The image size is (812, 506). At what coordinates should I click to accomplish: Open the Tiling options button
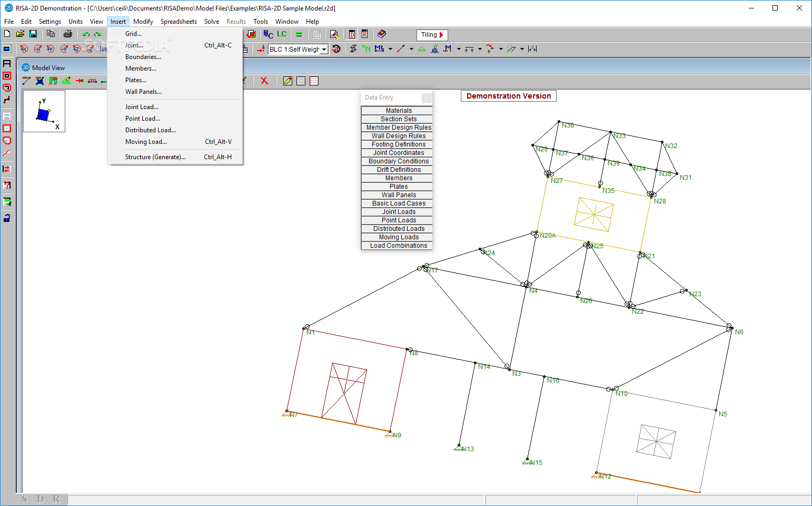432,35
